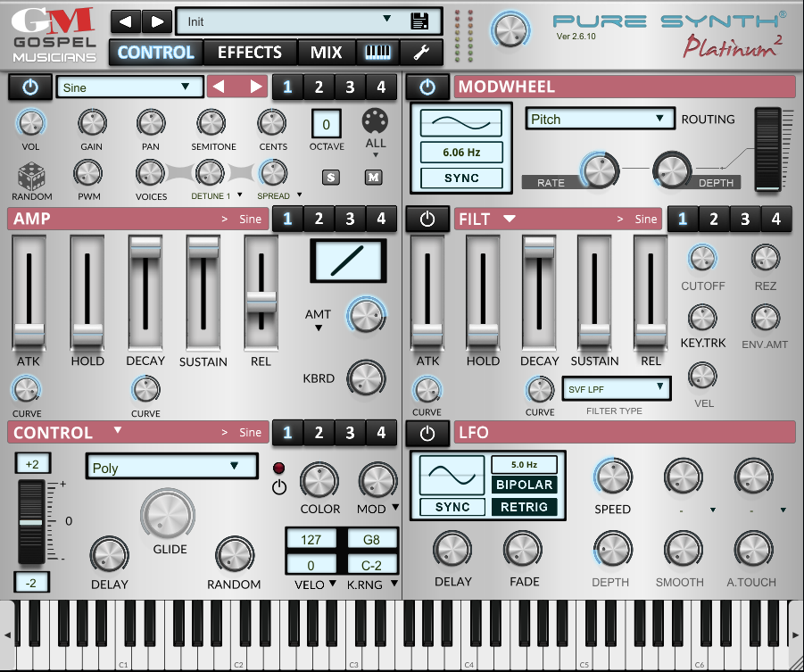
Task: Toggle the MODWHEEL power button
Action: pos(427,87)
